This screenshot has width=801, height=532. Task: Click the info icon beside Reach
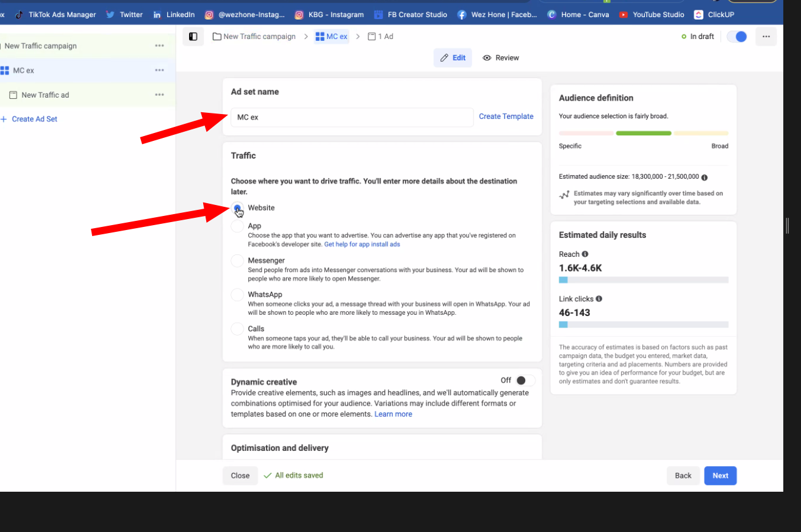click(585, 254)
